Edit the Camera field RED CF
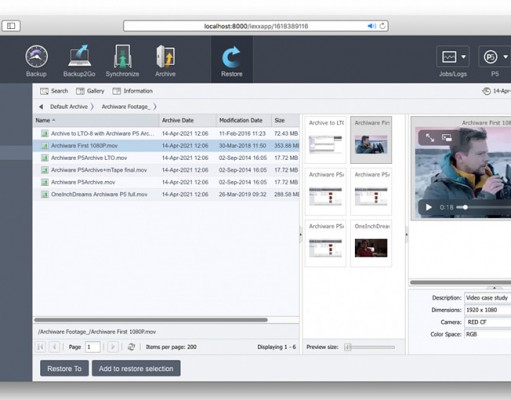This screenshot has height=400, width=511. coord(487,322)
